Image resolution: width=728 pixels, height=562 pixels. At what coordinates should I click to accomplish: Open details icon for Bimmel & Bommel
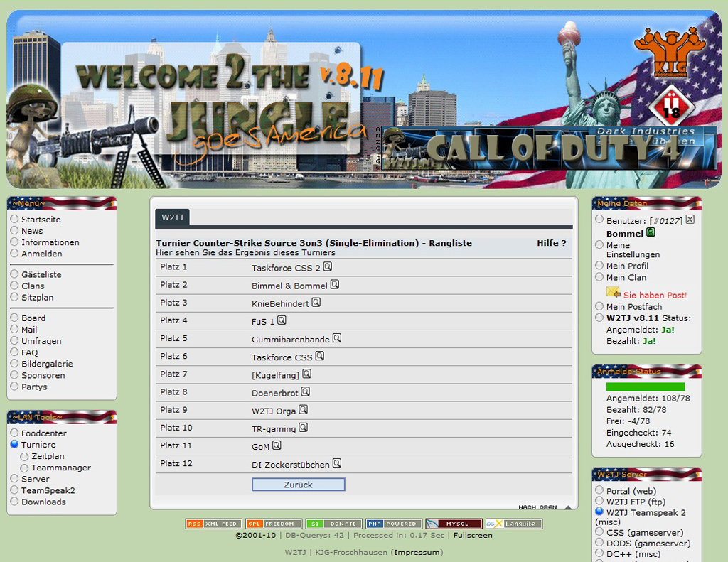(x=335, y=284)
